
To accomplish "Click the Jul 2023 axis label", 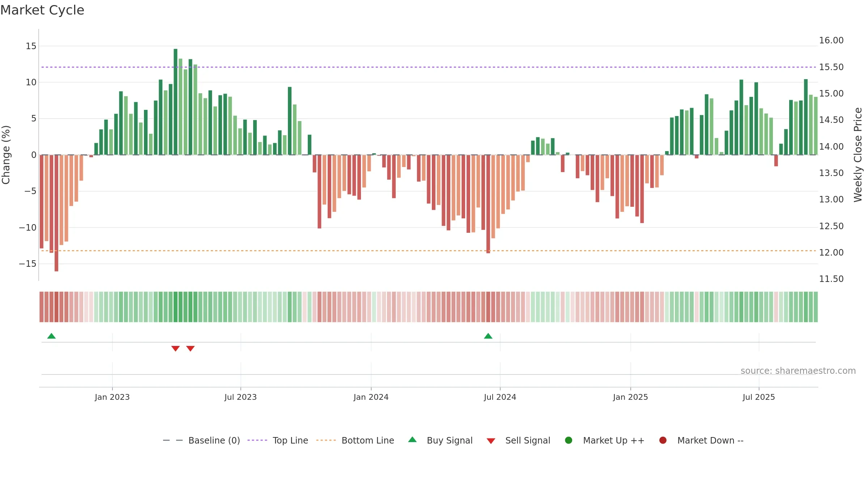I will click(x=241, y=397).
